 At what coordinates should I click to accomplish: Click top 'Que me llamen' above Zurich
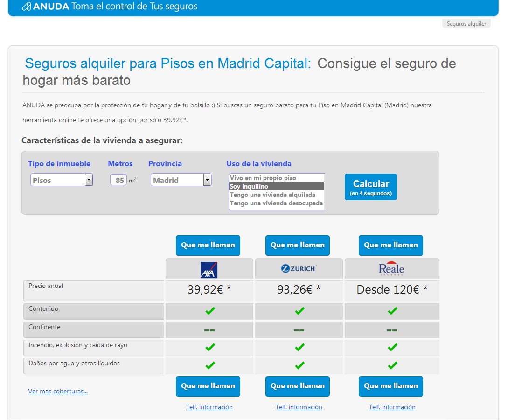[298, 245]
